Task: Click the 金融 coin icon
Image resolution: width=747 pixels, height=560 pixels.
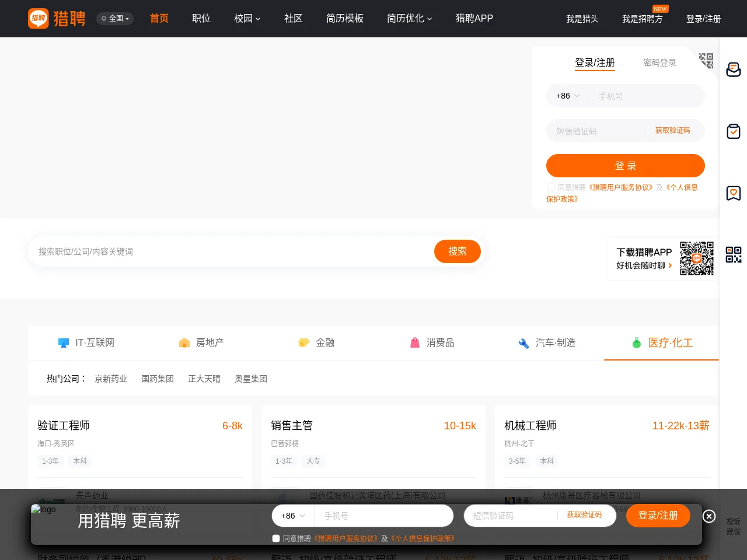Action: tap(304, 343)
